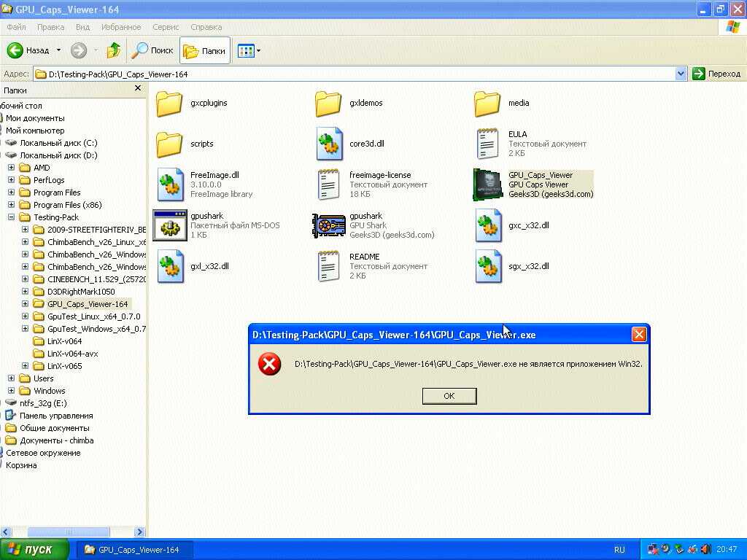The height and width of the screenshot is (560, 747).
Task: Select the core3d.dll file icon
Action: pyautogui.click(x=329, y=144)
